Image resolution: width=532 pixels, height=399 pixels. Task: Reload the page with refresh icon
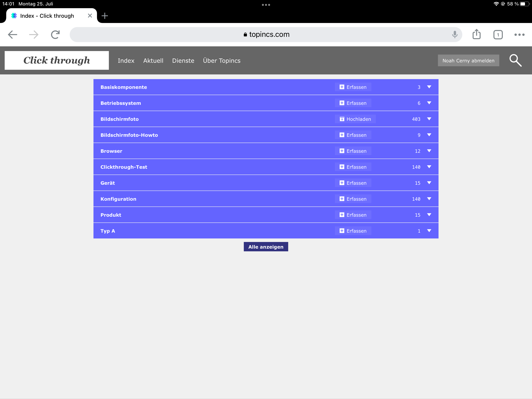55,34
